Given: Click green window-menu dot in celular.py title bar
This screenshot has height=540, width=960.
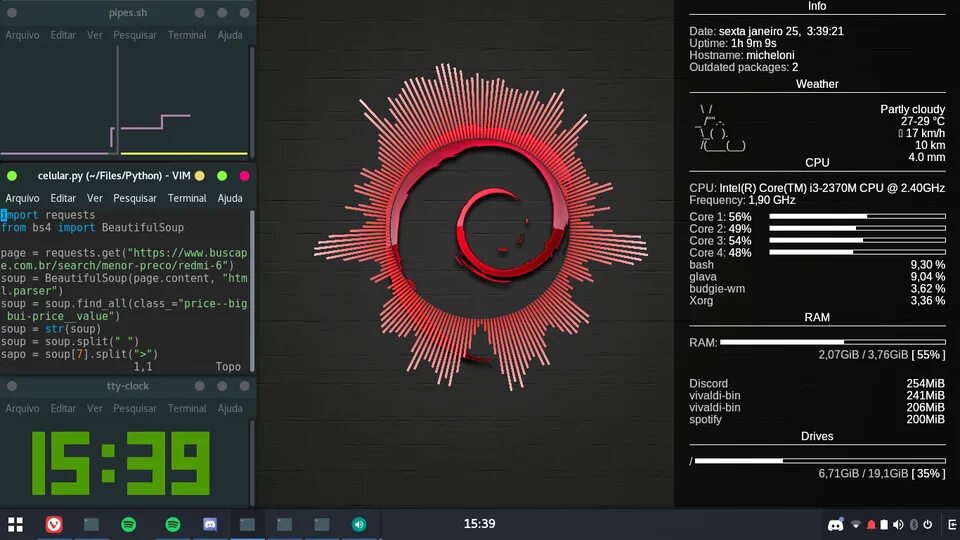Looking at the screenshot, I should pyautogui.click(x=12, y=176).
